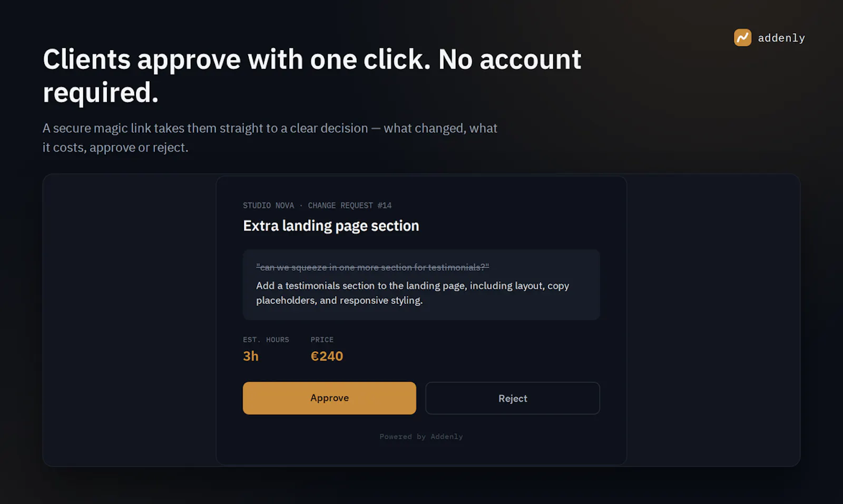Click the EST. HOURS label

[x=266, y=340]
